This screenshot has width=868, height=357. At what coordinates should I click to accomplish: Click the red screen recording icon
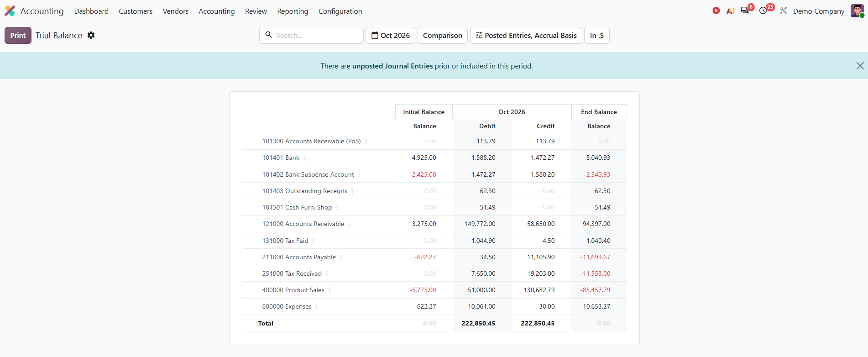(x=716, y=10)
